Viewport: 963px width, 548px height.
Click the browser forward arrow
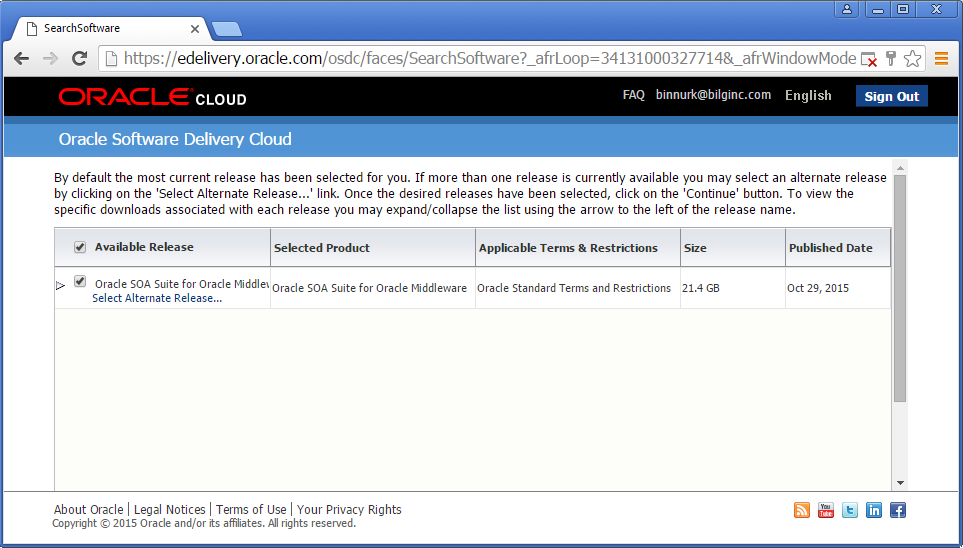coord(50,58)
